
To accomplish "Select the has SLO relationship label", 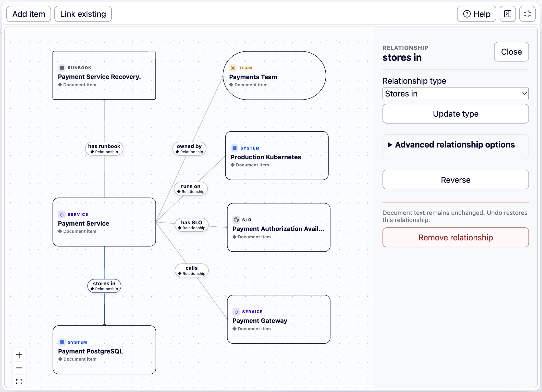I will tap(192, 225).
